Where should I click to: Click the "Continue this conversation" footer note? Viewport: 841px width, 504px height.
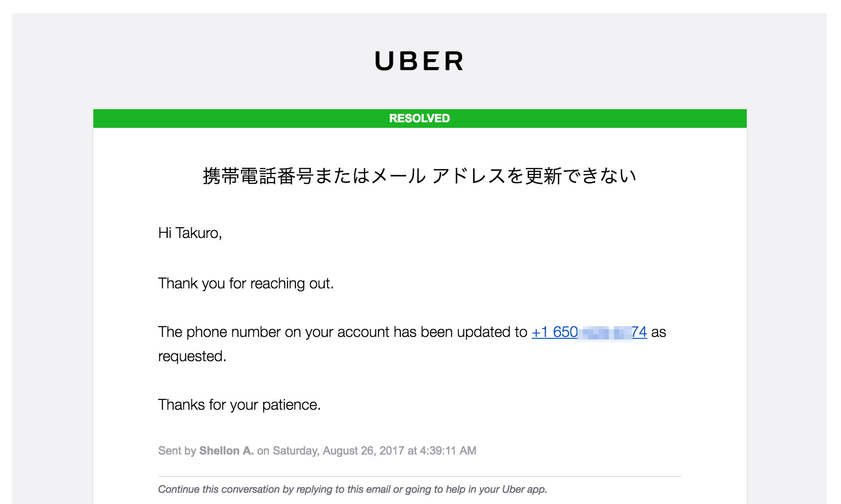pyautogui.click(x=352, y=490)
